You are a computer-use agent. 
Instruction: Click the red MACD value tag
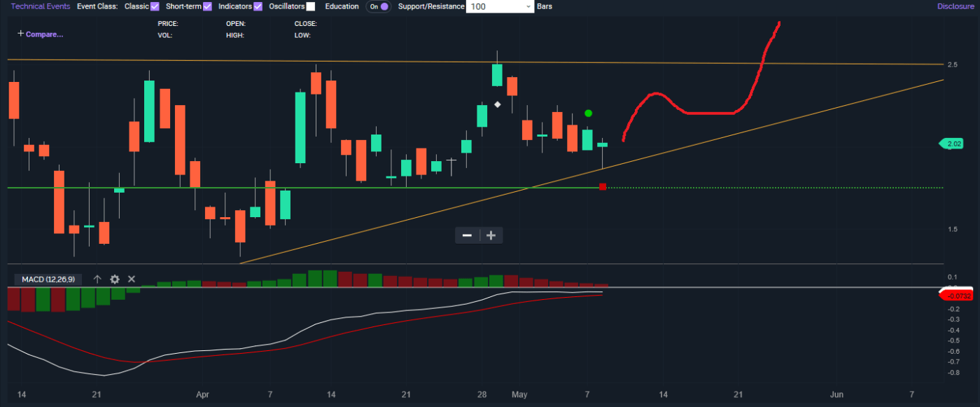(955, 294)
